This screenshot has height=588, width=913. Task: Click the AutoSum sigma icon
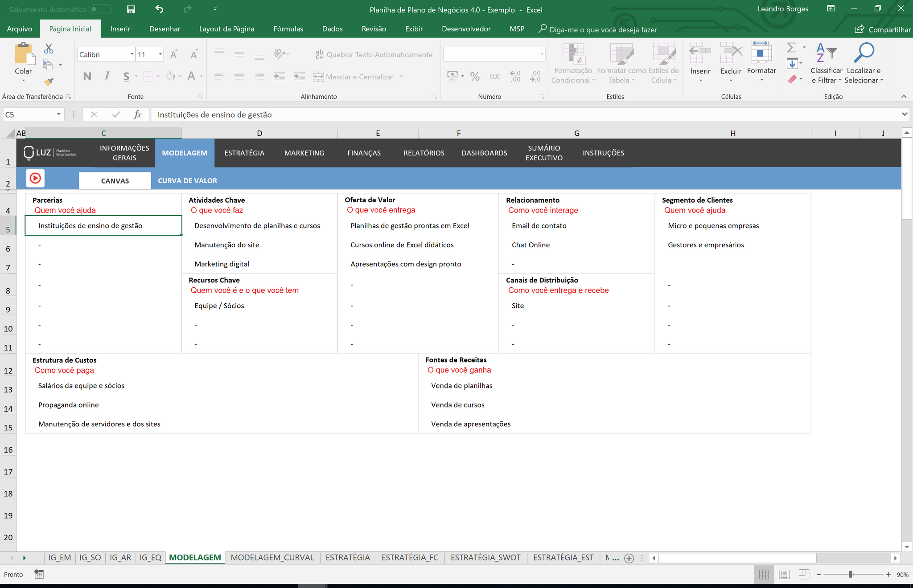pyautogui.click(x=791, y=47)
